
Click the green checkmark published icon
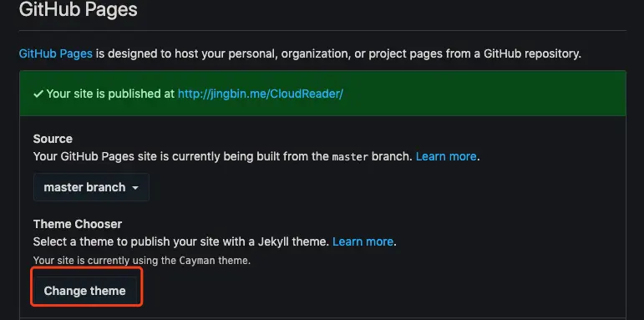tap(38, 94)
